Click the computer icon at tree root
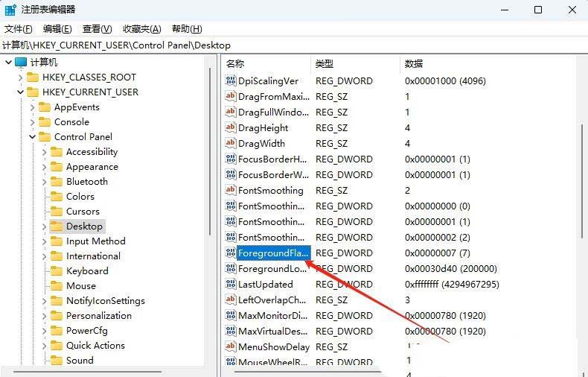 click(21, 63)
